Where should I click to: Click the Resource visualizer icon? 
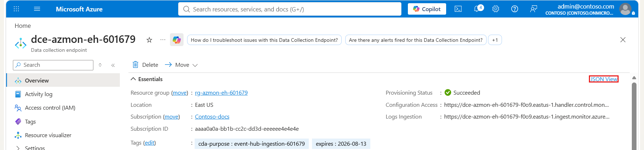(18, 135)
